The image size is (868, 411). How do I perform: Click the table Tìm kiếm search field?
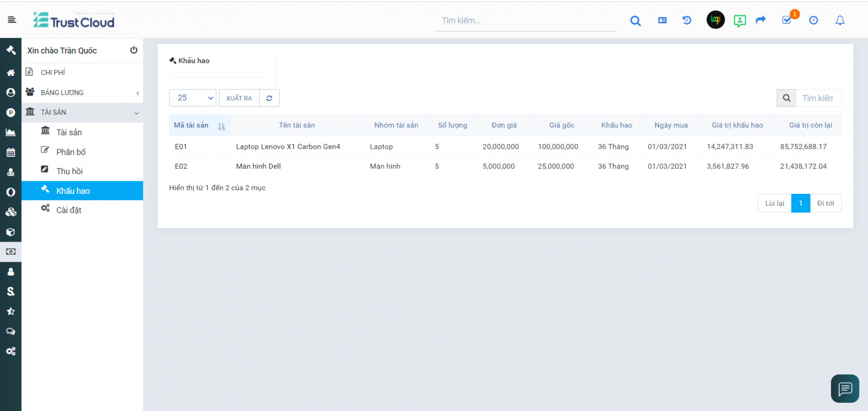pyautogui.click(x=818, y=98)
